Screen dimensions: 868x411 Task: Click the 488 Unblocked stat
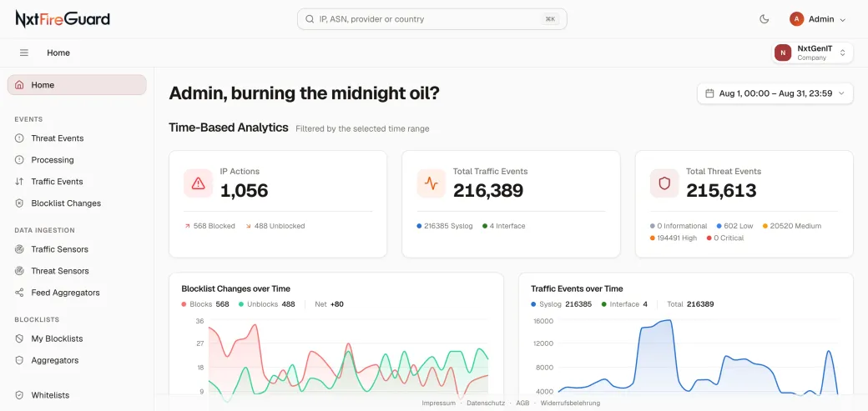coord(275,226)
